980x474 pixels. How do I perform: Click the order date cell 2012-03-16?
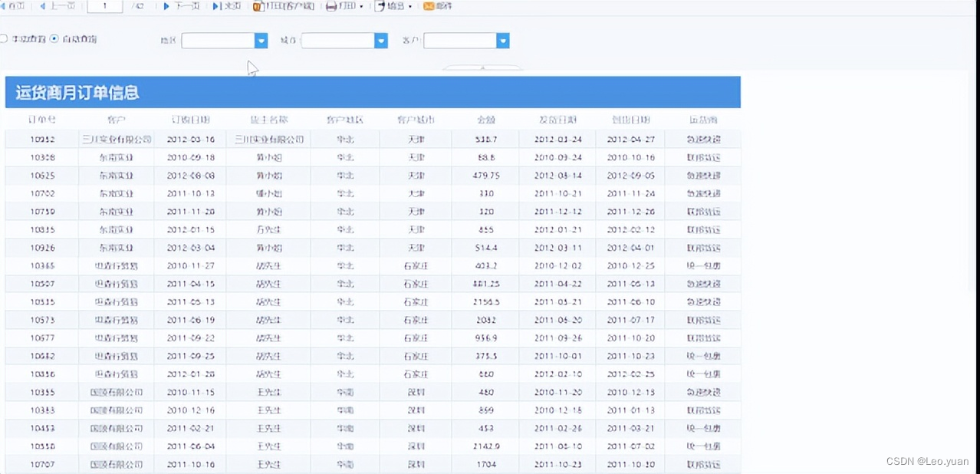(x=191, y=140)
